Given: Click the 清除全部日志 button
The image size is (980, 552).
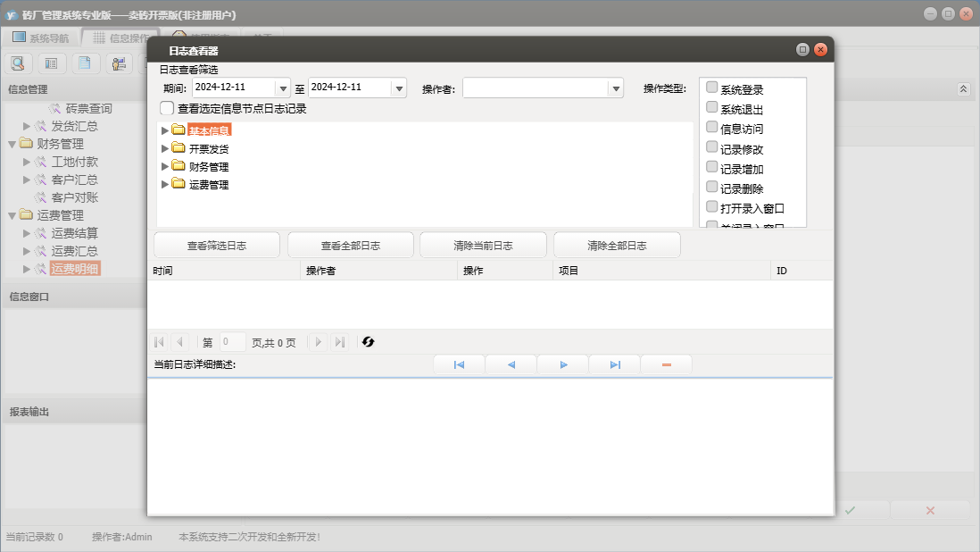Looking at the screenshot, I should point(617,246).
